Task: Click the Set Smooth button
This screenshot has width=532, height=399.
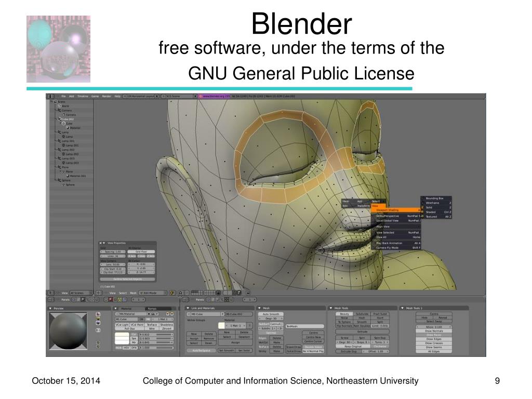Action: coord(227,351)
